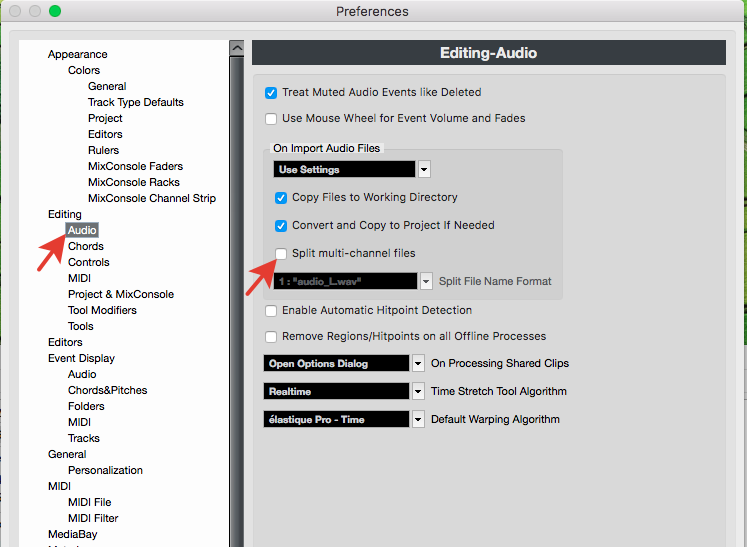The height and width of the screenshot is (547, 747).
Task: Select Audio under Editing
Action: coord(82,230)
